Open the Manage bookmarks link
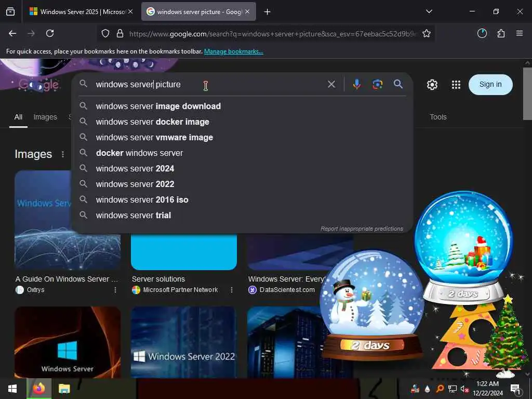Screen dimensions: 532x399 233,51
